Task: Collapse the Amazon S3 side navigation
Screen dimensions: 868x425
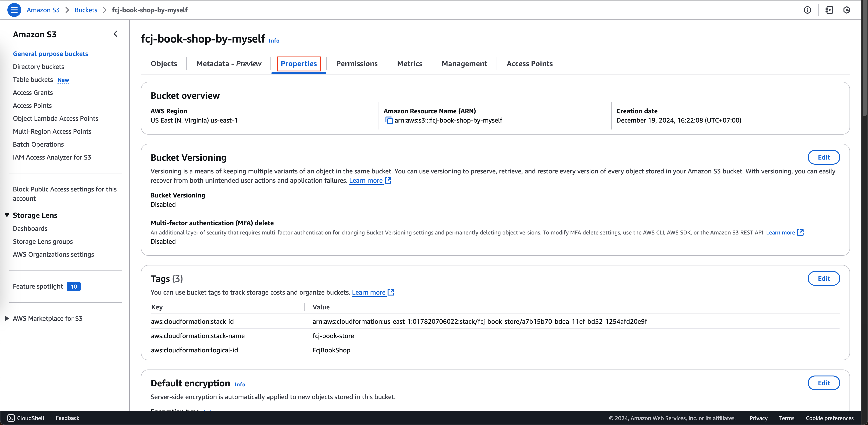Action: pyautogui.click(x=115, y=34)
